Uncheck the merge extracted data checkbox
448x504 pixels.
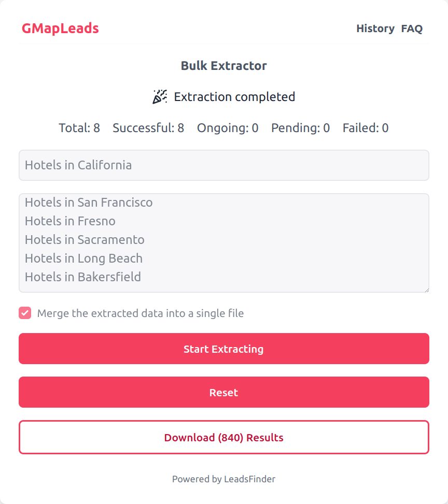point(25,313)
